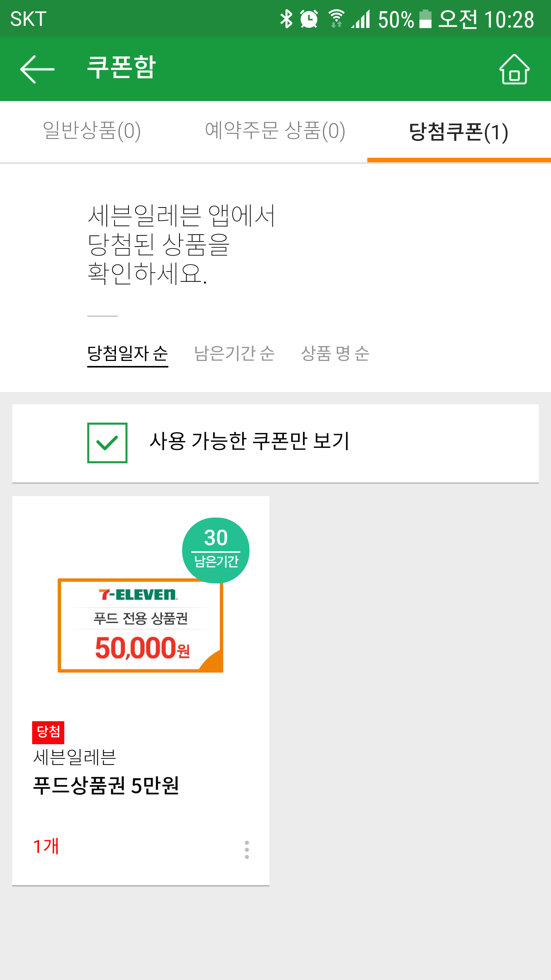The width and height of the screenshot is (551, 980).
Task: Toggle 사용 가능한 쿠폰만 보기 checkbox
Action: [107, 443]
